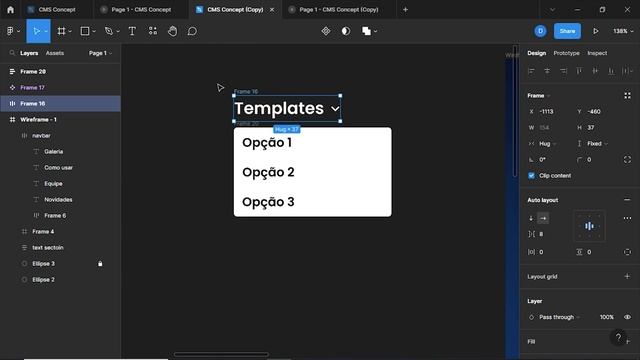Click Align left icon

(531, 71)
